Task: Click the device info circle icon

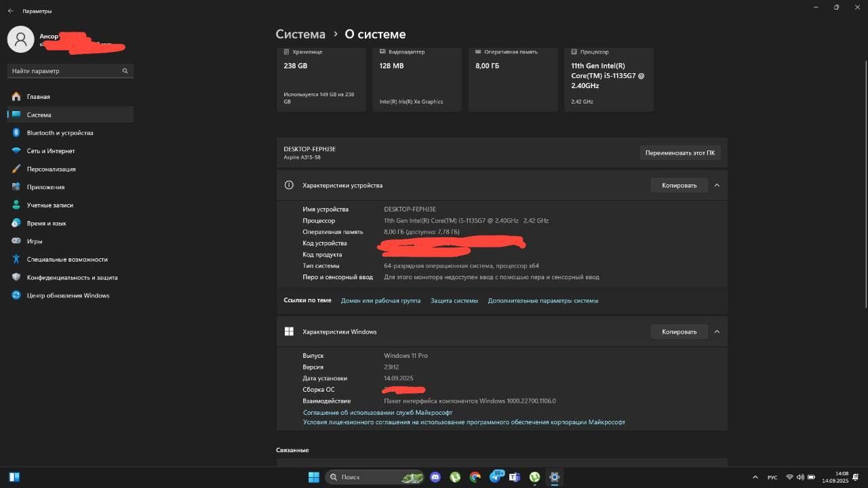Action: click(x=289, y=185)
